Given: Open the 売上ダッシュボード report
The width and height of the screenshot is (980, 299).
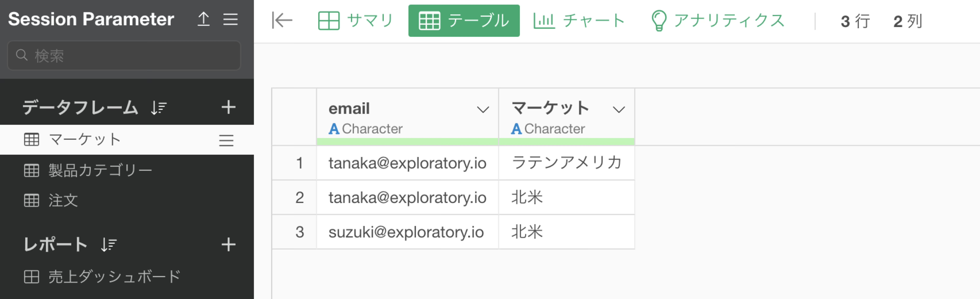Looking at the screenshot, I should pyautogui.click(x=114, y=277).
